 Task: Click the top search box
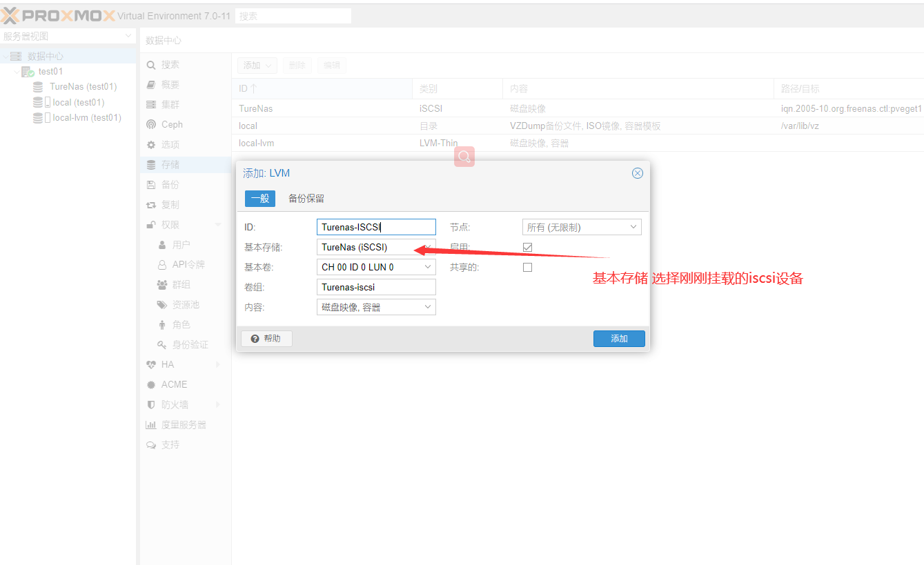[x=293, y=16]
